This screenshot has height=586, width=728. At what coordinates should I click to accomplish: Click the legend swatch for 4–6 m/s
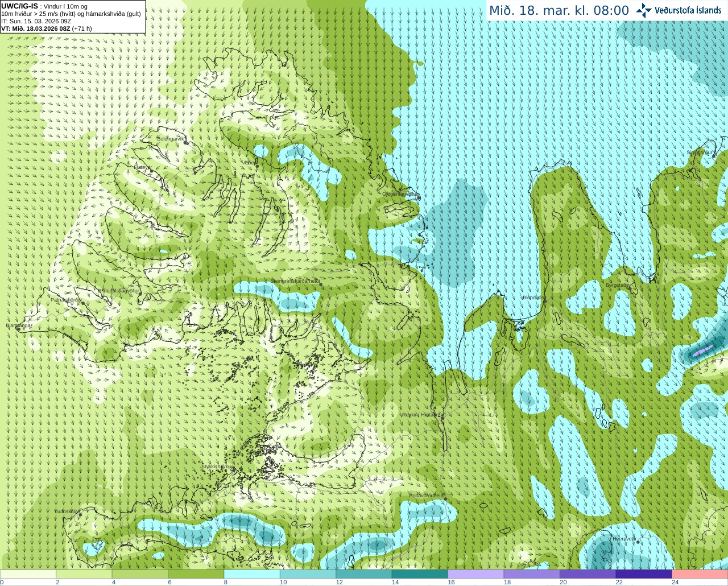[x=140, y=574]
